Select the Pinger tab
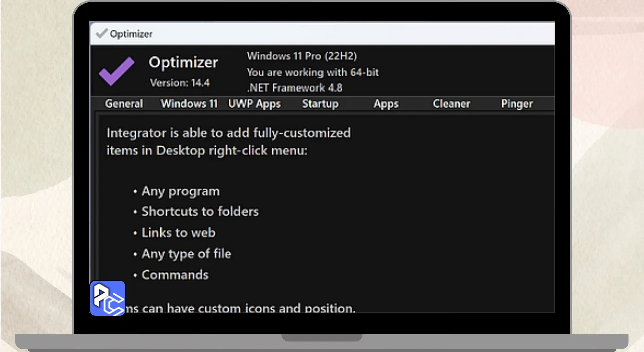The width and height of the screenshot is (644, 352). 517,104
